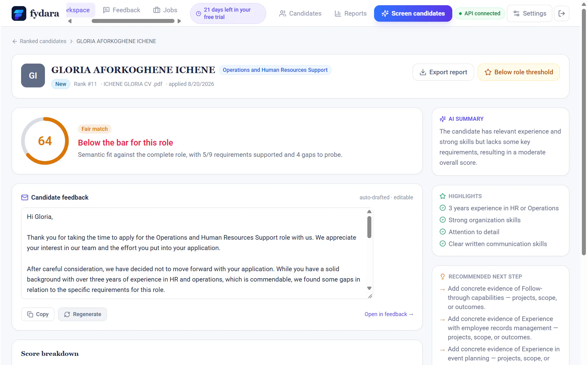Click the 21 days left trial badge
Viewport: 588px width, 365px height.
[x=228, y=13]
